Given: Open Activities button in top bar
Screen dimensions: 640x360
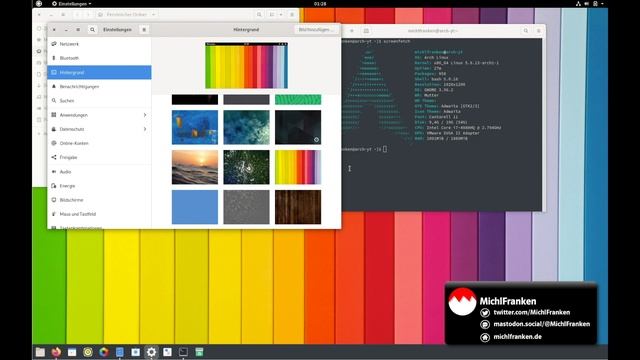Looking at the screenshot, I should tap(39, 3).
